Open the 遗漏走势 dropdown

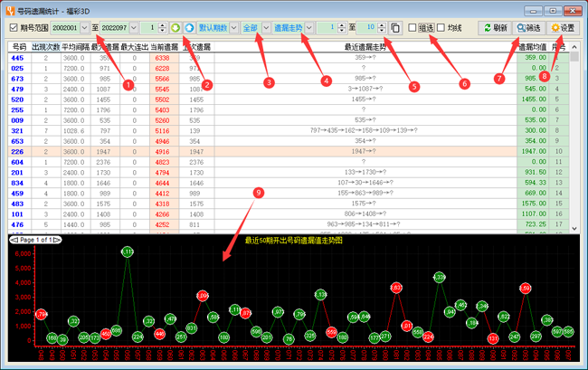[x=309, y=28]
